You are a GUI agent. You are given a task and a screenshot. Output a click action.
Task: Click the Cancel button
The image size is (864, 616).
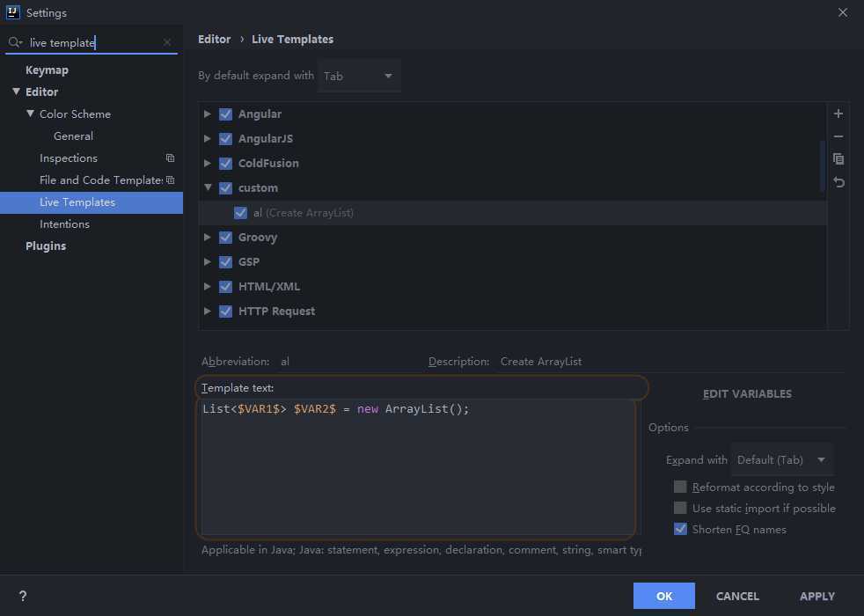pyautogui.click(x=737, y=596)
